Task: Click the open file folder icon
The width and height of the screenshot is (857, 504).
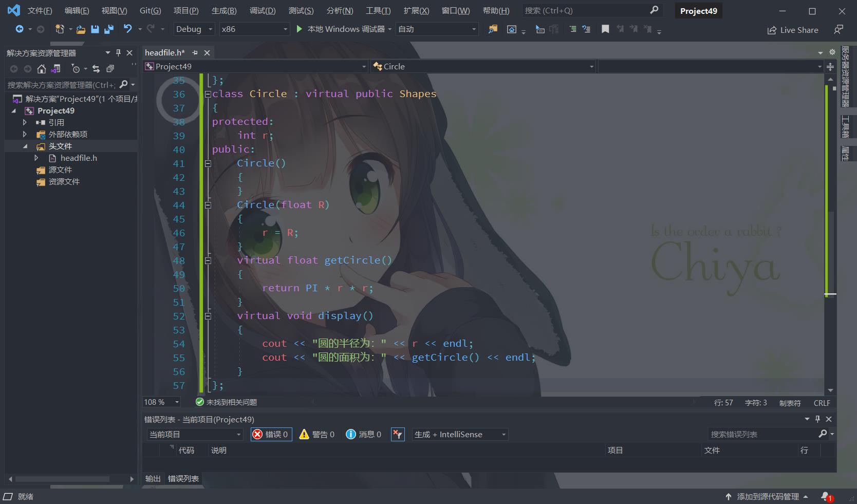Action: pos(81,29)
